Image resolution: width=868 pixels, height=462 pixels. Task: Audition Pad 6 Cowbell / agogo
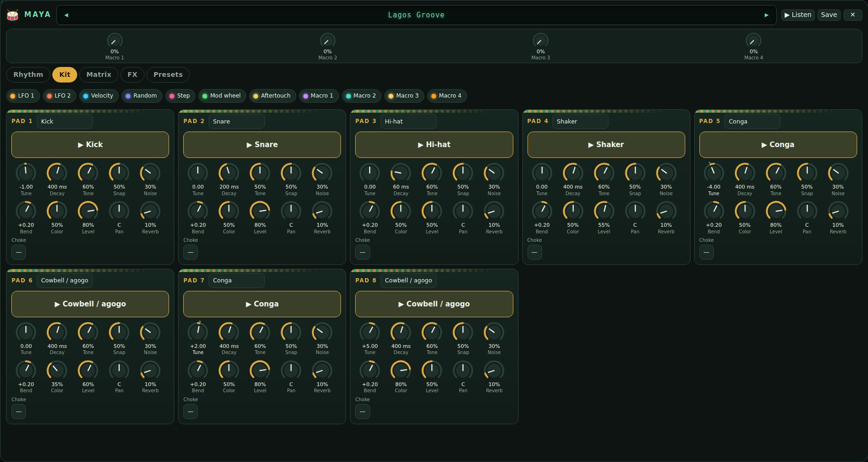coord(90,304)
